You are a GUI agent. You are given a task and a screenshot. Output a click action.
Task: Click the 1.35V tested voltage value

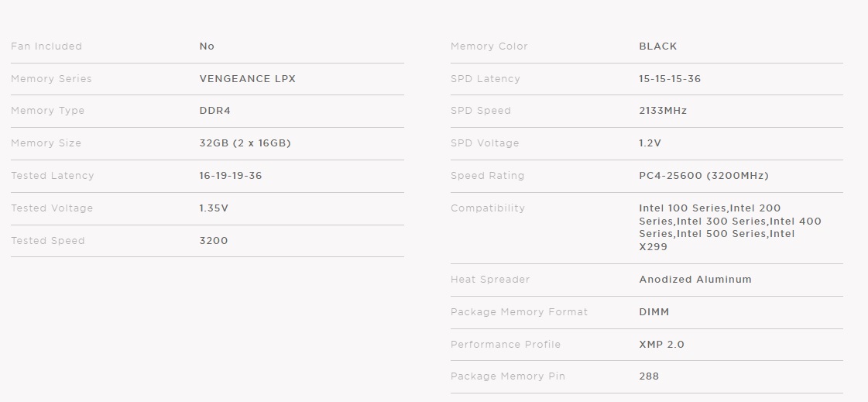click(x=214, y=208)
